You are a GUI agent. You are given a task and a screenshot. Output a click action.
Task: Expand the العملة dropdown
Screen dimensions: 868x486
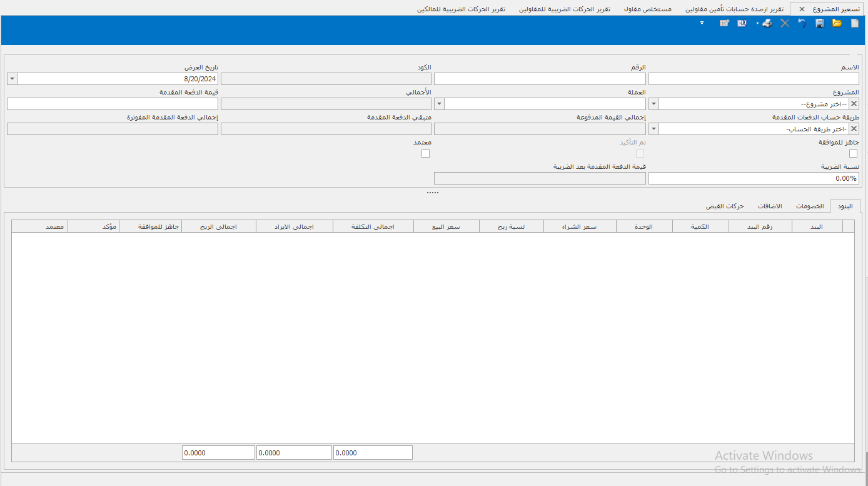(x=439, y=104)
